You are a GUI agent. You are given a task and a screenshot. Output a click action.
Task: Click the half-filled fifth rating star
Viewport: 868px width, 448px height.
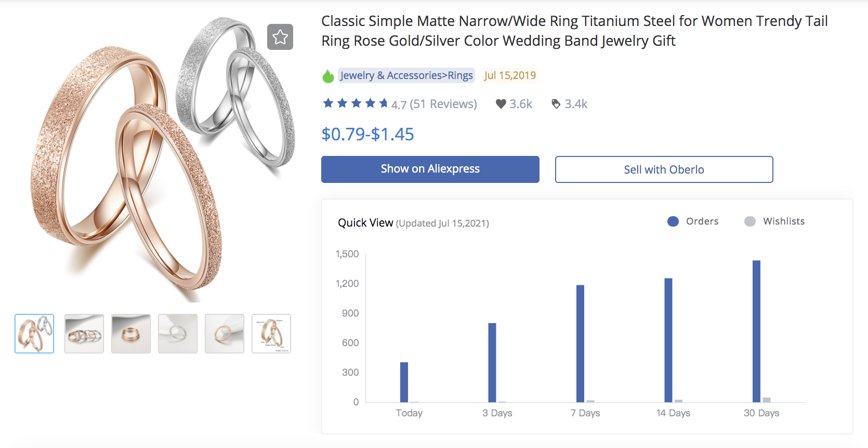(384, 103)
